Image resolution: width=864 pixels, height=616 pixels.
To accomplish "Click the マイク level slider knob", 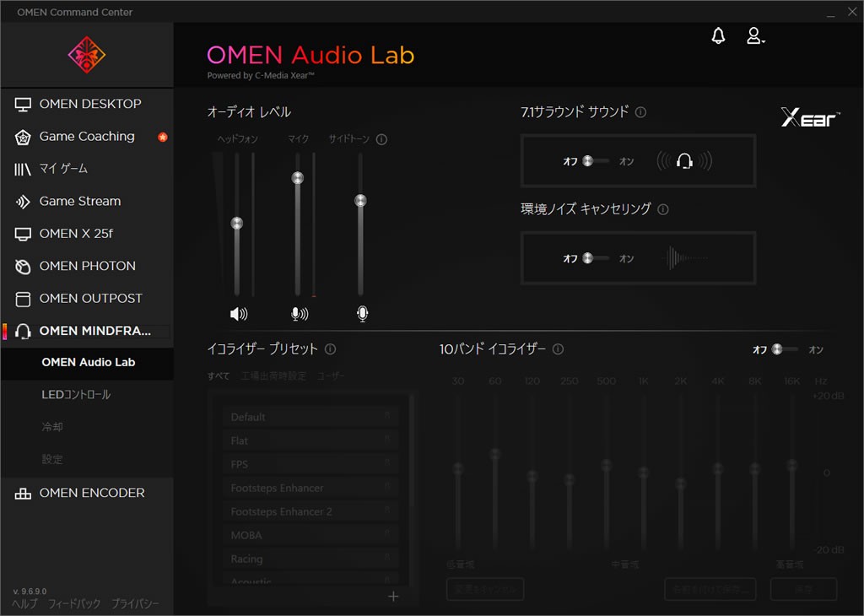I will pyautogui.click(x=298, y=177).
